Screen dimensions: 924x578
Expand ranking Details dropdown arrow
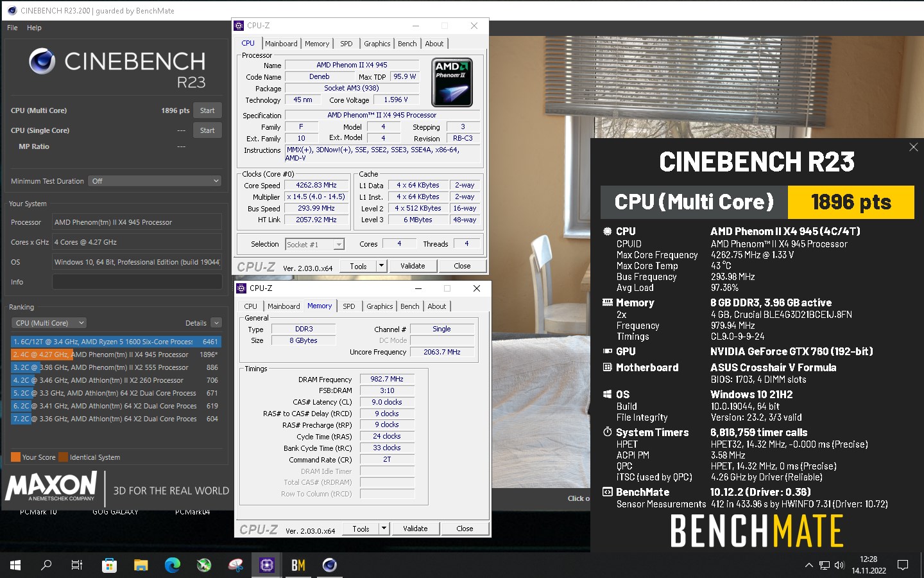[216, 323]
